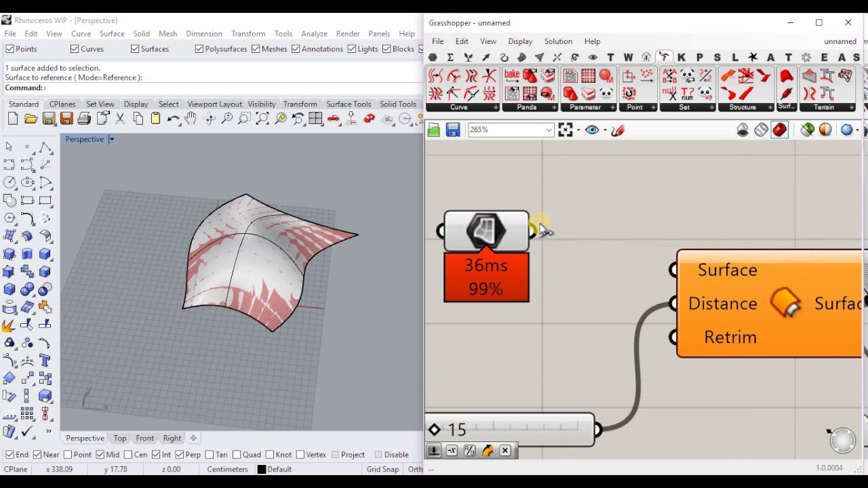Click the number slider showing 15
The width and height of the screenshot is (868, 488).
click(x=509, y=430)
